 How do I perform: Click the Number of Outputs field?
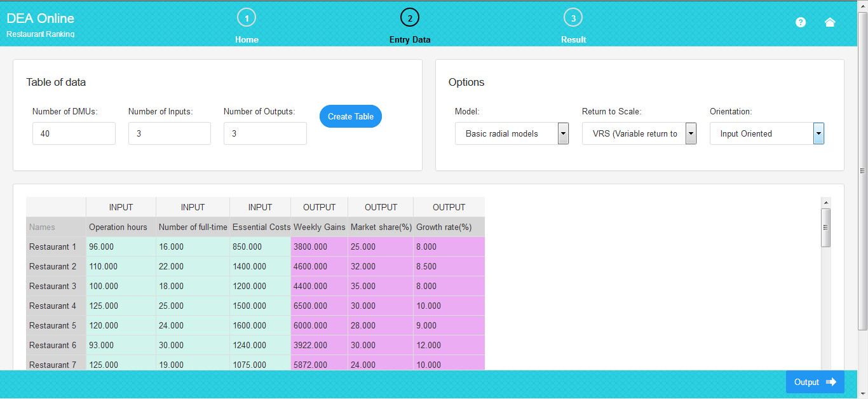click(265, 133)
